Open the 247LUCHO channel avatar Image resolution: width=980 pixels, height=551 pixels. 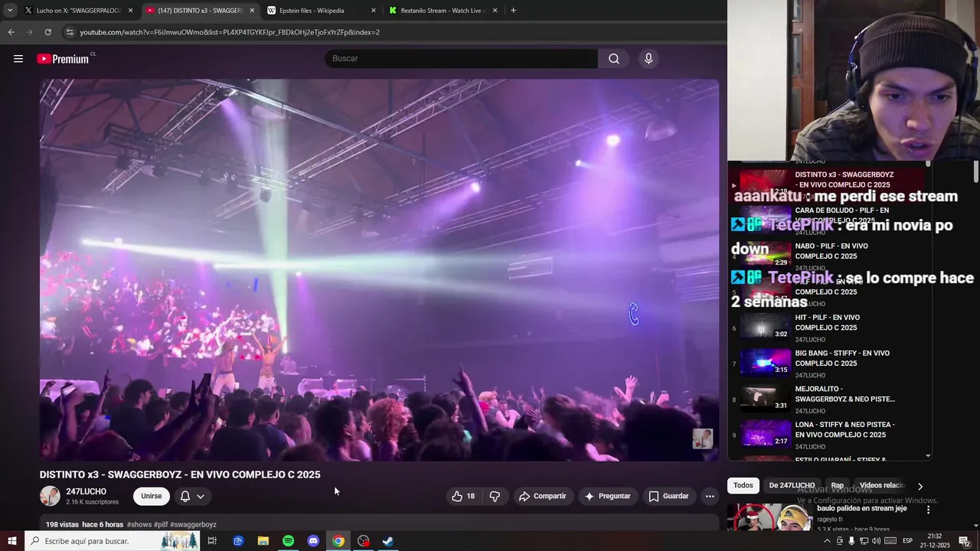click(50, 496)
